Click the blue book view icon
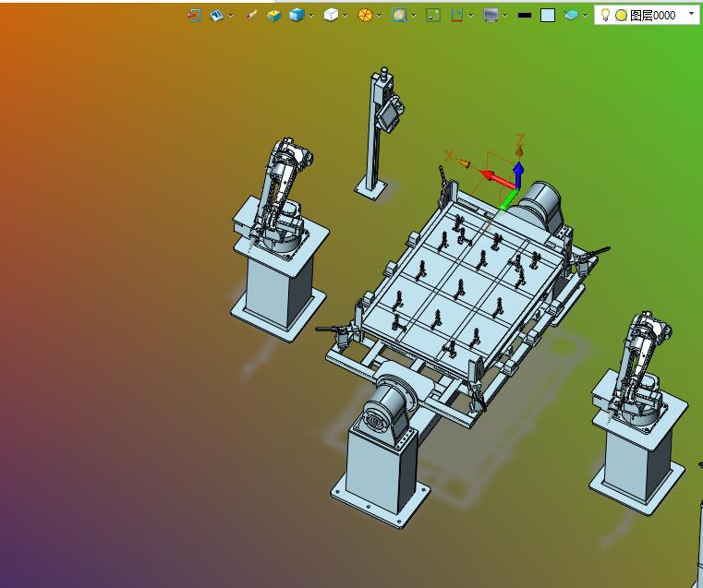The height and width of the screenshot is (588, 703). coord(216,15)
